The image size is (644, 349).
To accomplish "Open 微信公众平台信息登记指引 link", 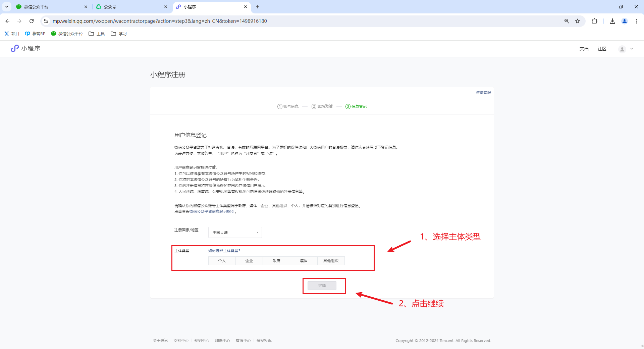I will pos(212,211).
